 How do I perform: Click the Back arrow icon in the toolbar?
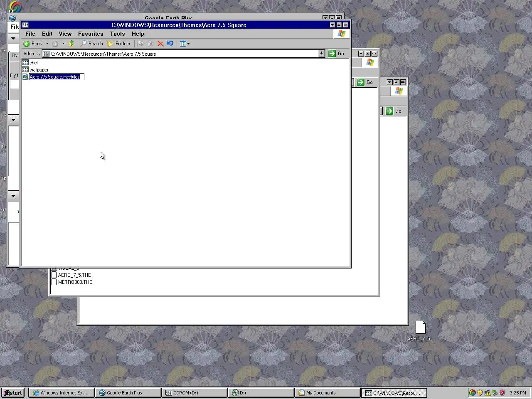pyautogui.click(x=27, y=44)
